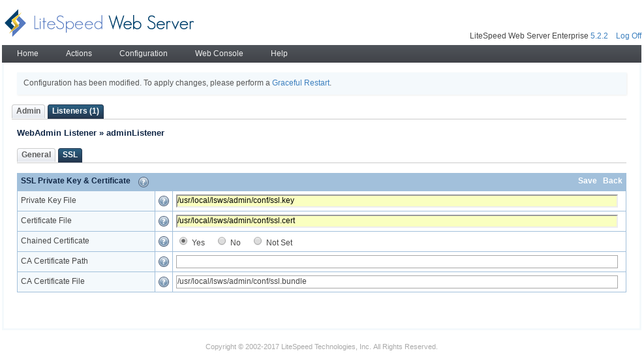Open the Configuration menu
The image size is (644, 357).
tap(144, 54)
